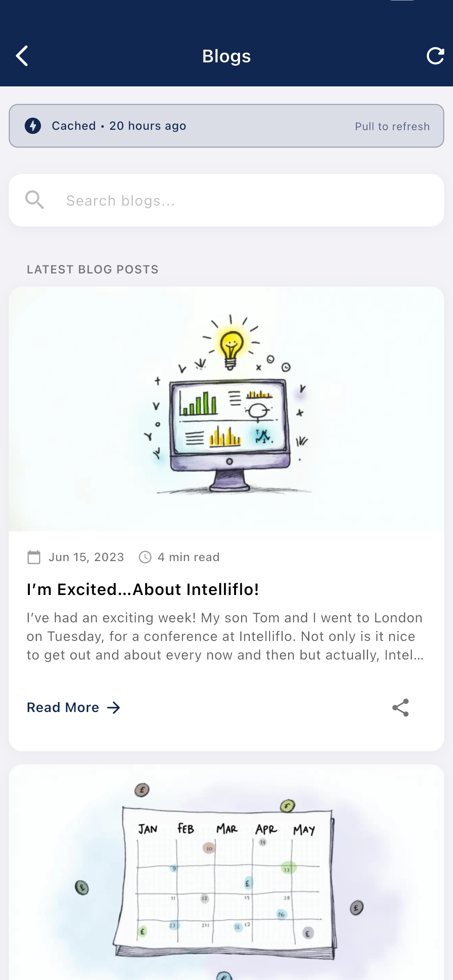The height and width of the screenshot is (980, 453).
Task: Tap the calendar icon beside Jun 15, 2023
Action: click(34, 557)
